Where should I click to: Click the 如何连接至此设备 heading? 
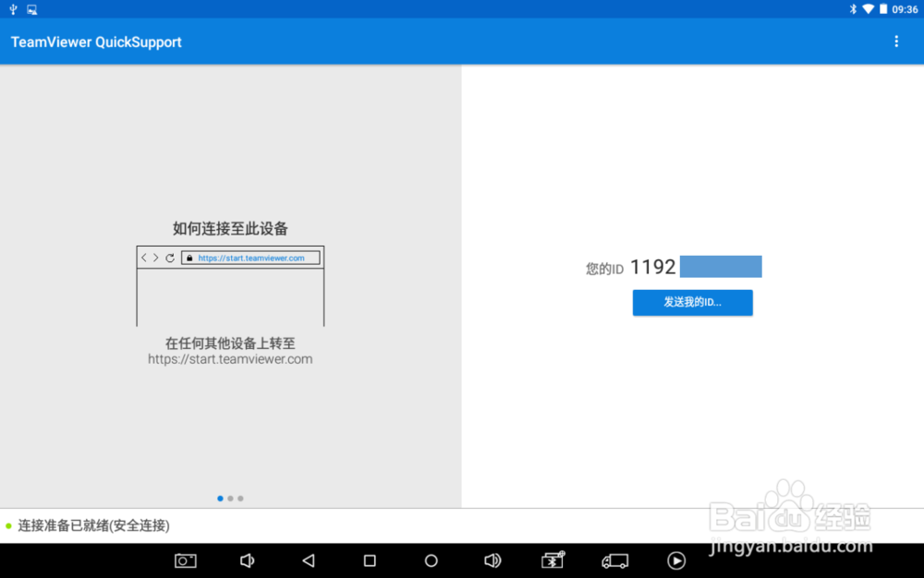point(230,228)
